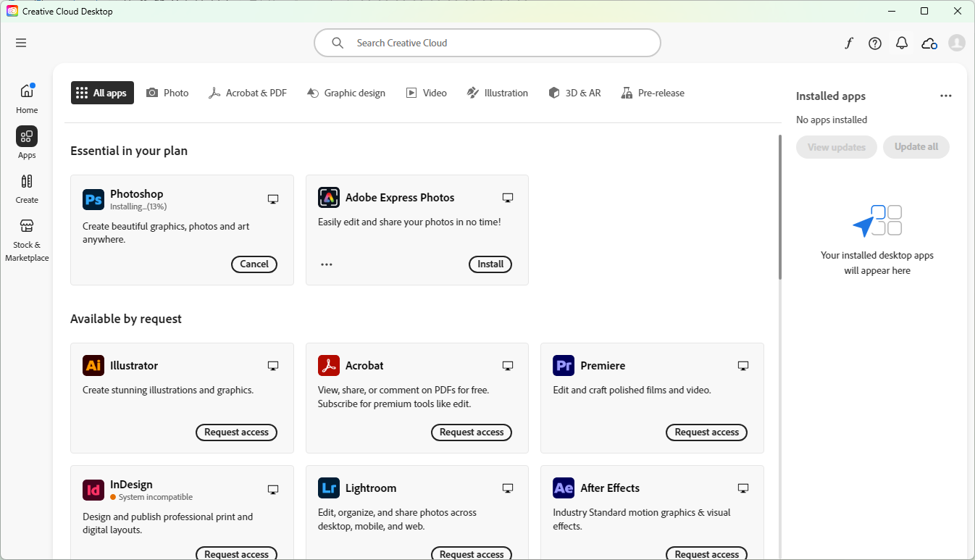975x560 pixels.
Task: Select the Create sidebar icon
Action: [26, 188]
